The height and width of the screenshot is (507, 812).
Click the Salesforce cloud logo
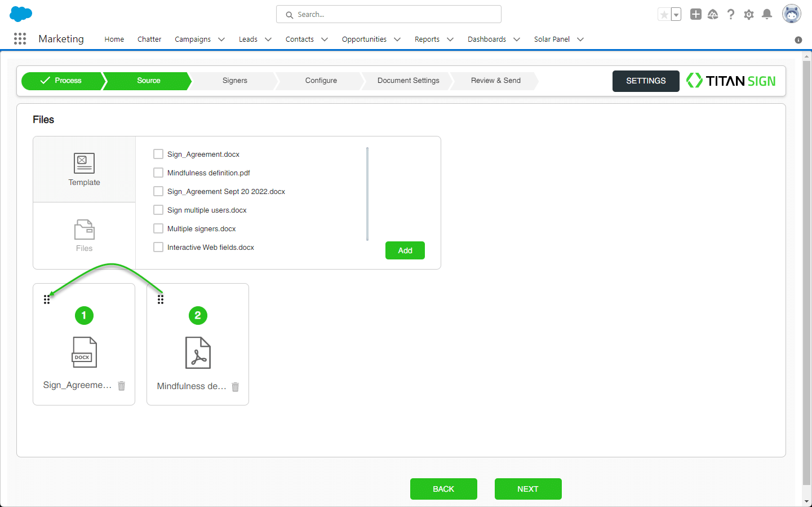pyautogui.click(x=21, y=14)
